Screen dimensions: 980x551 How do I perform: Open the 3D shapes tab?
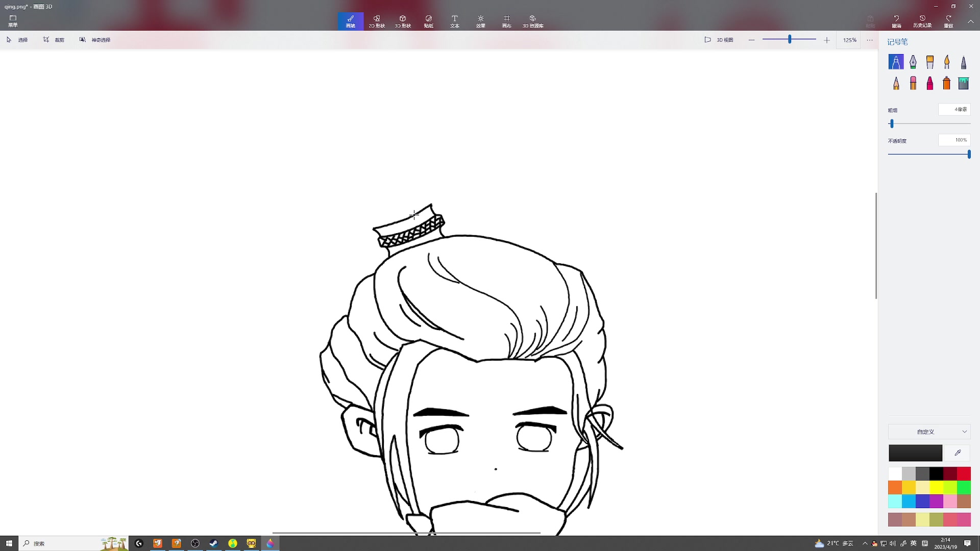tap(402, 21)
